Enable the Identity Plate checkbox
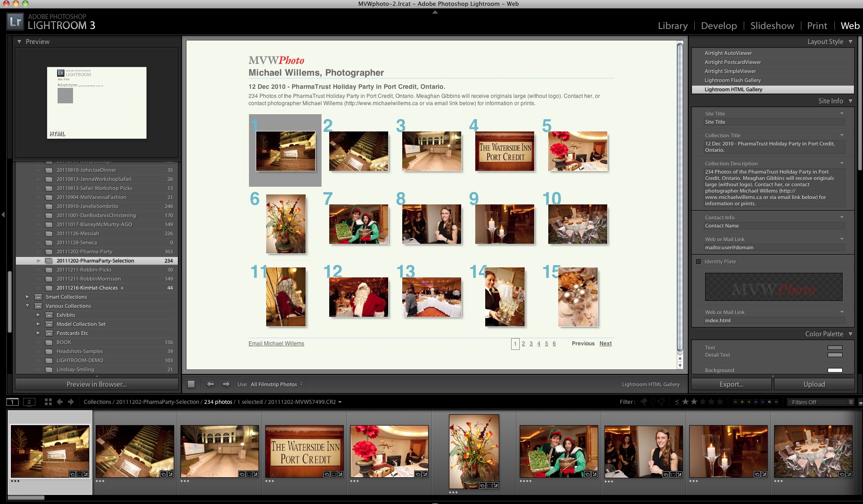863x504 pixels. (x=698, y=262)
